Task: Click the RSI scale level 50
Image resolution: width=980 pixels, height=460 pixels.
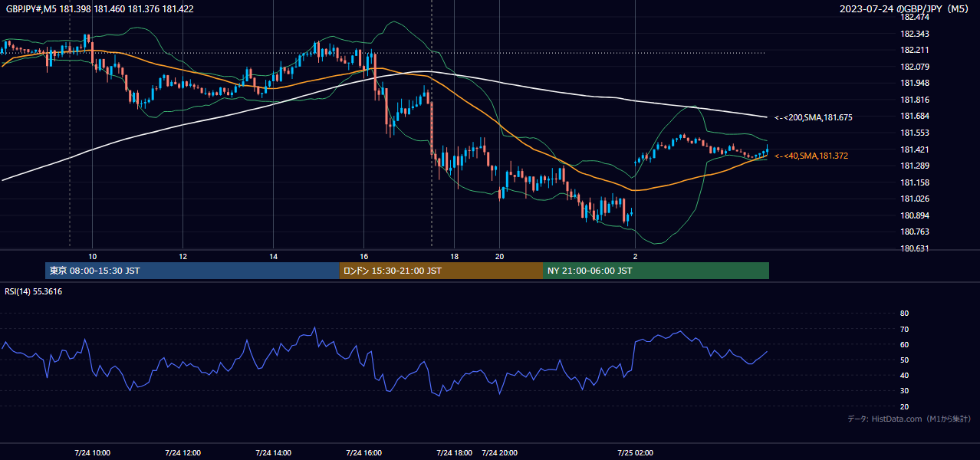Action: (x=904, y=360)
